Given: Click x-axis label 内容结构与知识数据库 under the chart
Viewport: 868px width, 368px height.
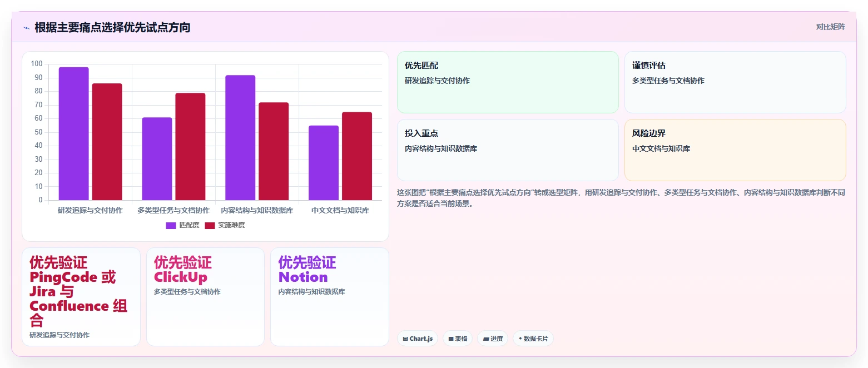Looking at the screenshot, I should click(x=257, y=211).
